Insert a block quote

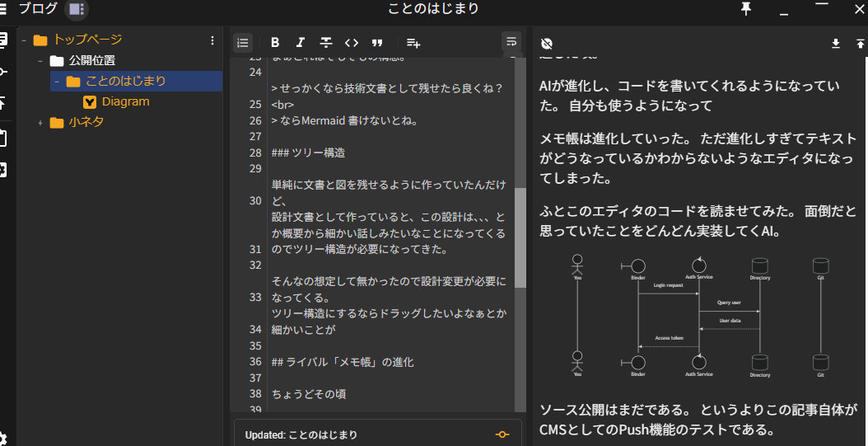(x=377, y=43)
